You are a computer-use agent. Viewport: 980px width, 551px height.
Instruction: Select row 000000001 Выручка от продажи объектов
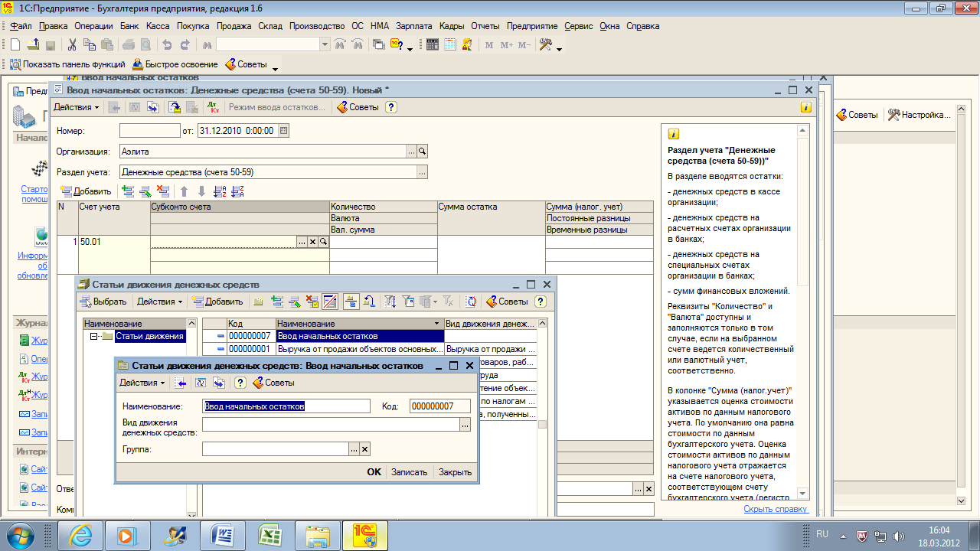point(370,349)
